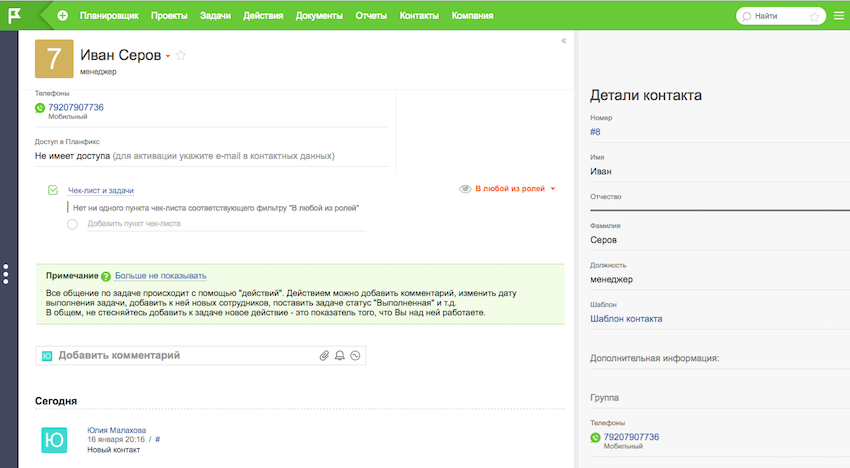Click the circle beside Добавить пункт чек-листа
Viewport: 850px width, 468px height.
(72, 224)
